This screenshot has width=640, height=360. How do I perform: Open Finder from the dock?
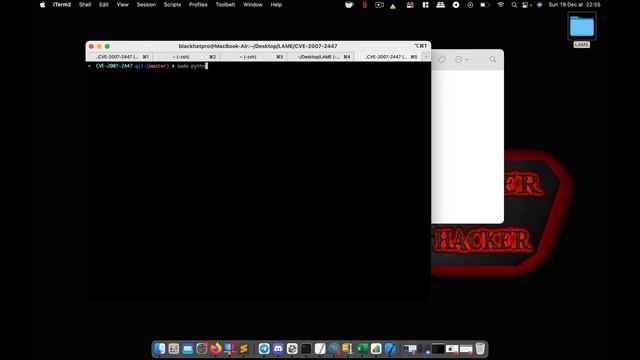point(160,349)
